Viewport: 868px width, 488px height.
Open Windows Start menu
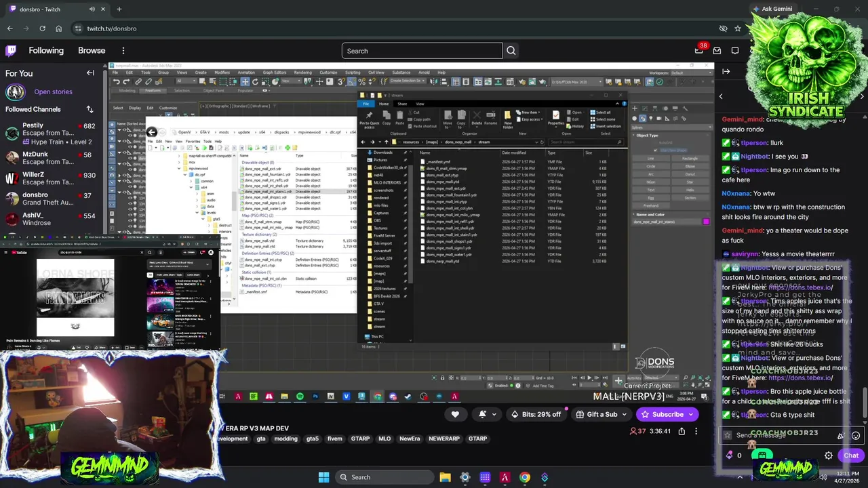point(323,477)
